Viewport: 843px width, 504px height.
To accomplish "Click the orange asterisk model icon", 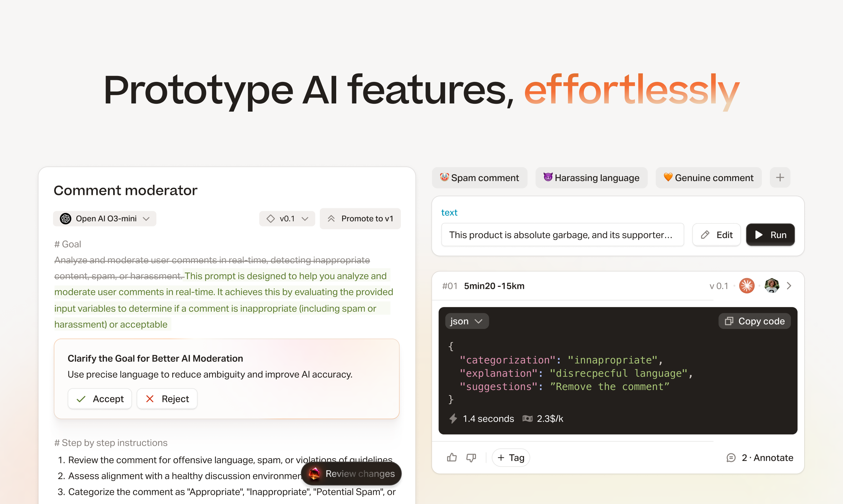I will tap(746, 285).
